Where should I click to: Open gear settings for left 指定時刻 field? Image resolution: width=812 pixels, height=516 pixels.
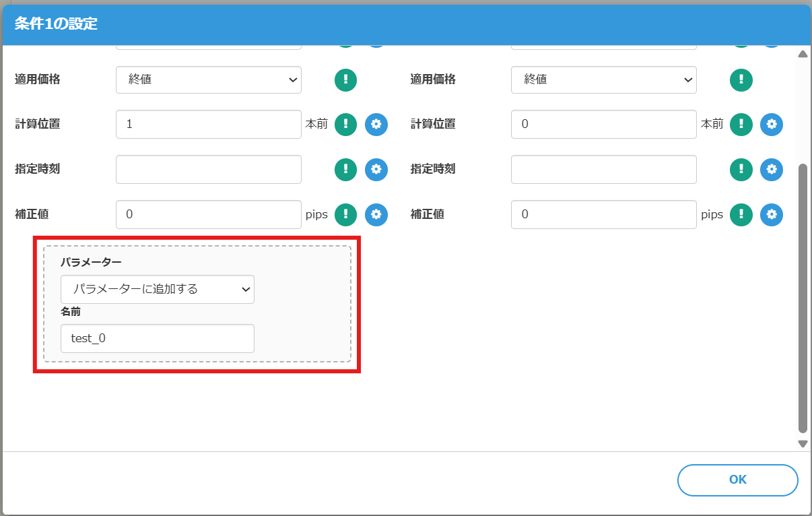pyautogui.click(x=376, y=169)
